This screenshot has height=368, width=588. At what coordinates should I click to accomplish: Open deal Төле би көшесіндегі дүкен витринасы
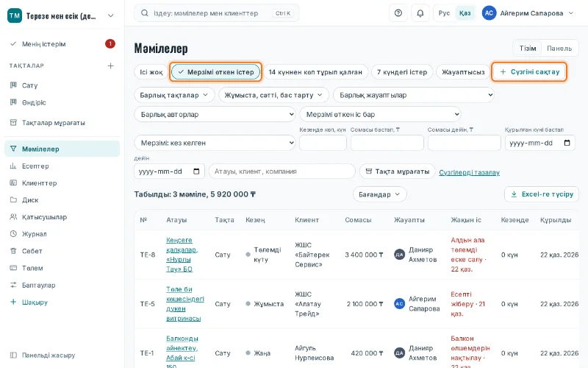[x=185, y=304]
